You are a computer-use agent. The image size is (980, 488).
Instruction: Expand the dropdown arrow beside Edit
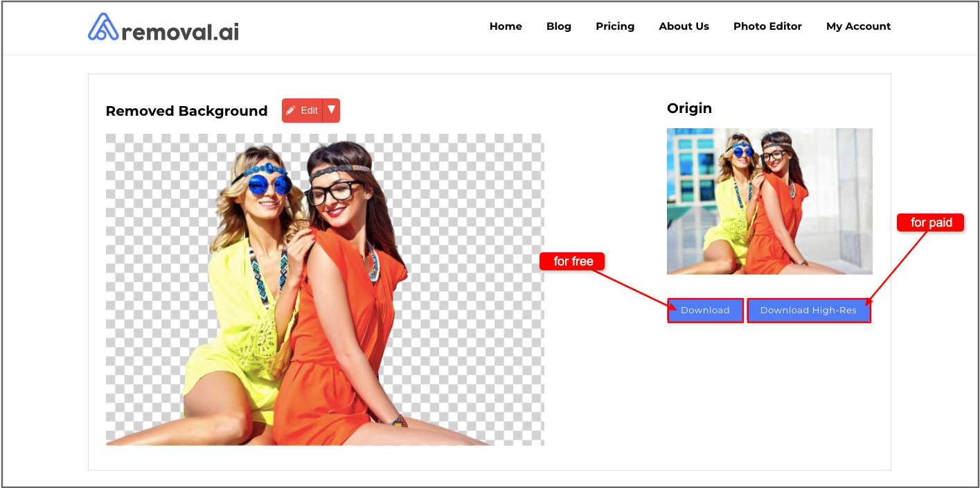(332, 110)
